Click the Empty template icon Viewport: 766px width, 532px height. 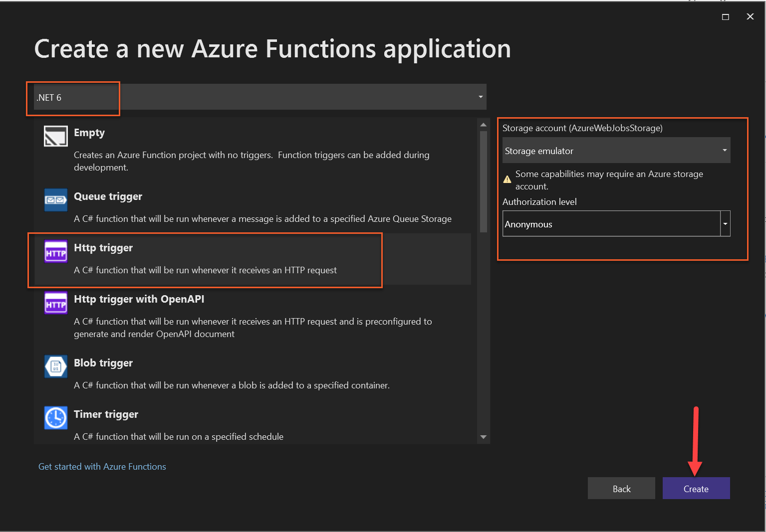click(55, 136)
